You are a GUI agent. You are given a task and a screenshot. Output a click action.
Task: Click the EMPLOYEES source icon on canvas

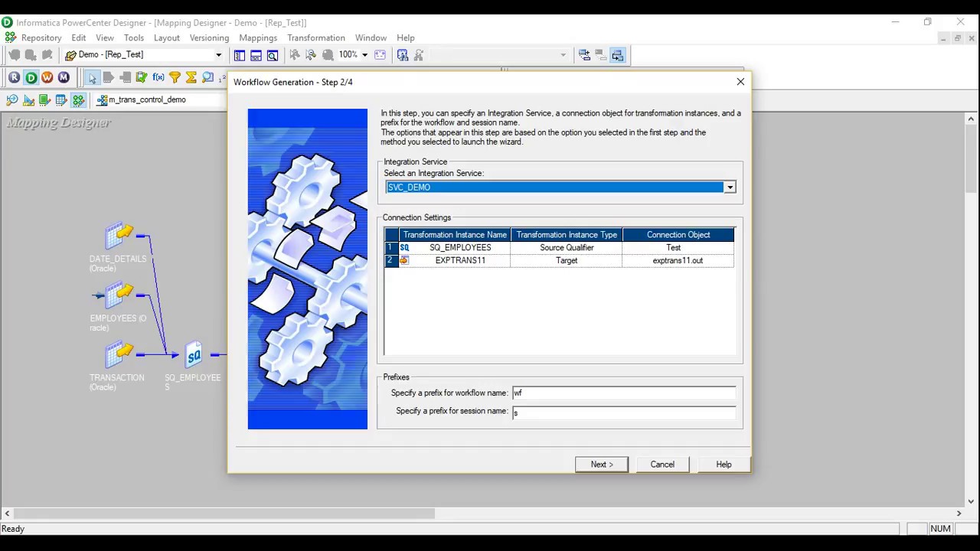tap(119, 296)
